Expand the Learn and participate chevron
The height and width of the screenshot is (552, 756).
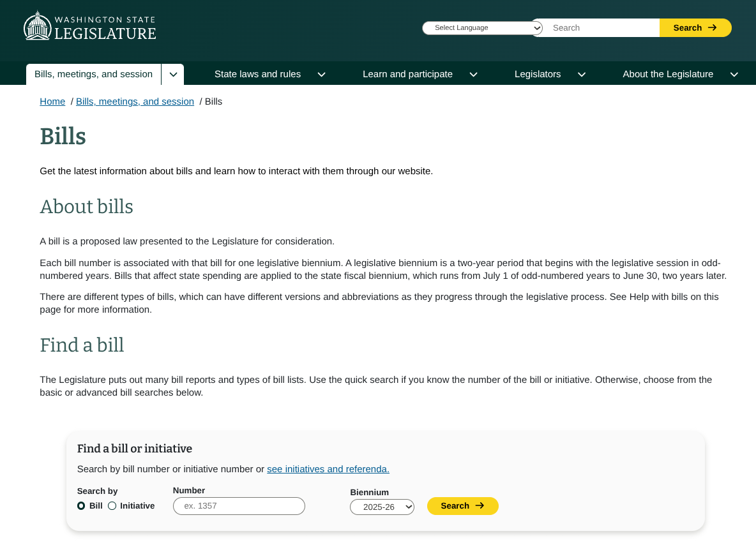(x=474, y=75)
